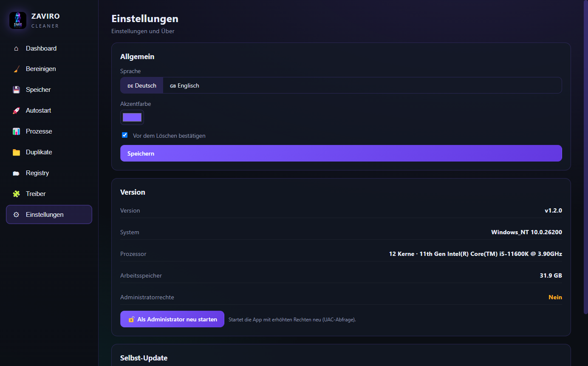Click the subtitle "Einstellungen und Über"
Image resolution: width=588 pixels, height=366 pixels.
pyautogui.click(x=143, y=31)
